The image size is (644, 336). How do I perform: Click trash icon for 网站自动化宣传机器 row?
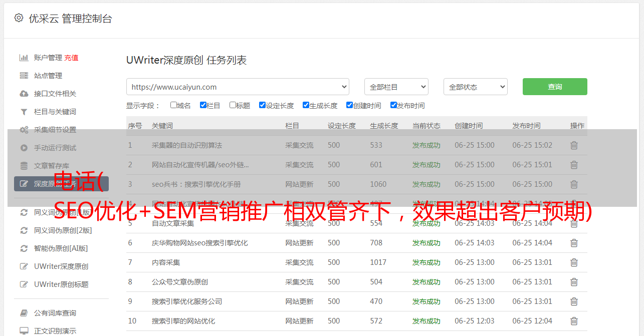pos(574,165)
